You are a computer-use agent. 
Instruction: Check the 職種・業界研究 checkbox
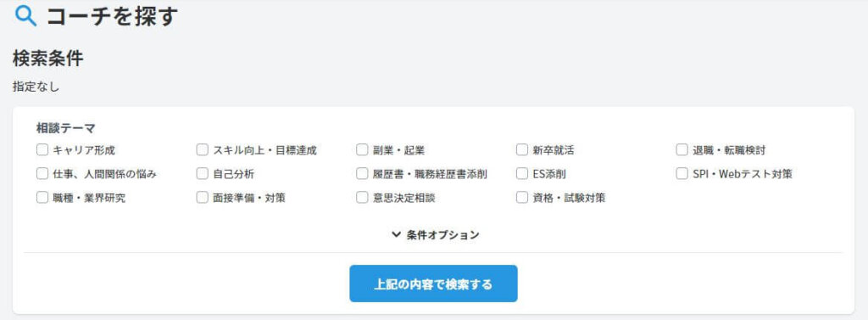point(42,198)
